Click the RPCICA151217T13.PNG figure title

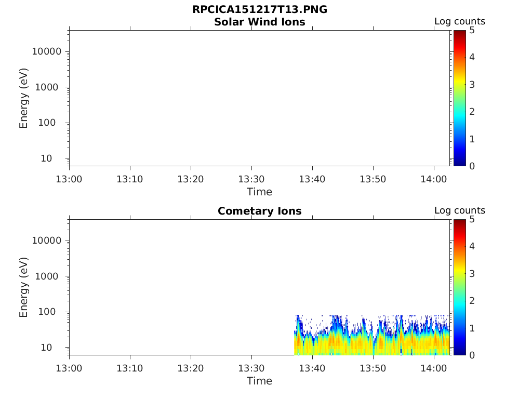point(260,9)
